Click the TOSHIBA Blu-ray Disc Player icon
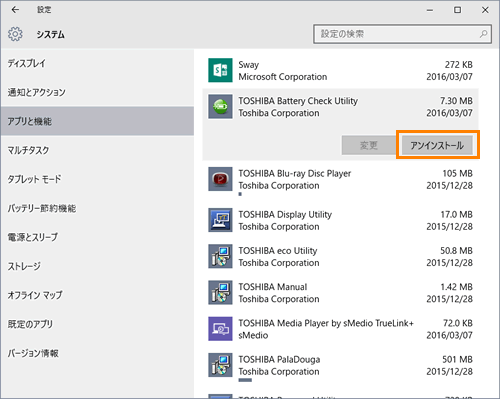500x399 pixels. click(x=220, y=179)
